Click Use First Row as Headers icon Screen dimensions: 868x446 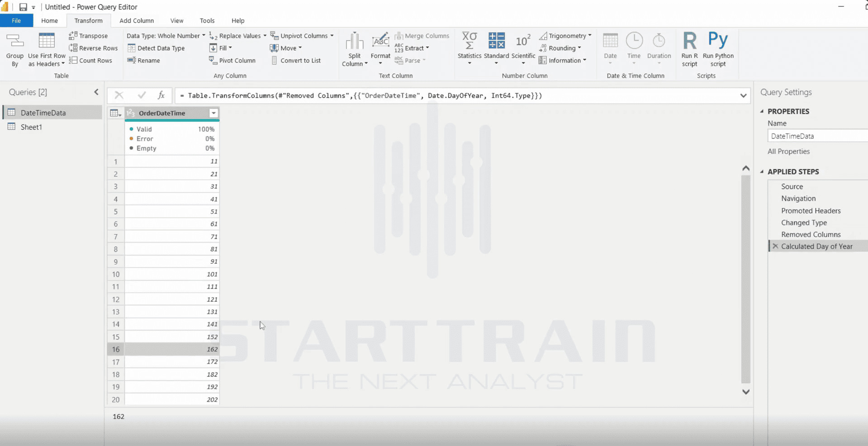47,41
